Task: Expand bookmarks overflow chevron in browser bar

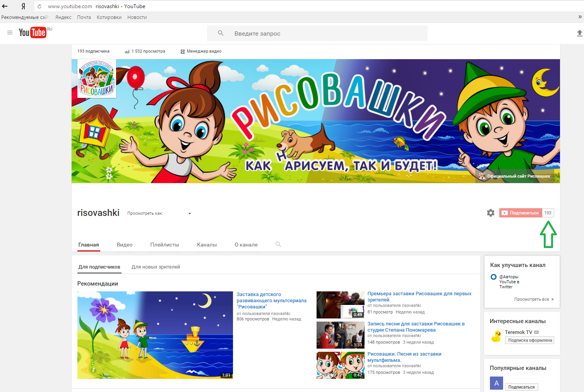Action: click(x=580, y=17)
